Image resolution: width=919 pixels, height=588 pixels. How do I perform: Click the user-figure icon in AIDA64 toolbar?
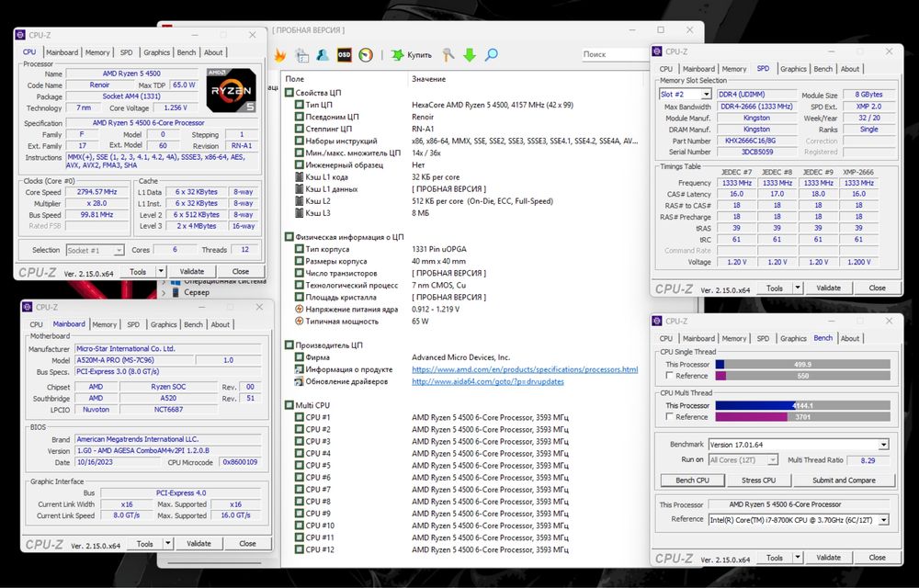tap(323, 55)
